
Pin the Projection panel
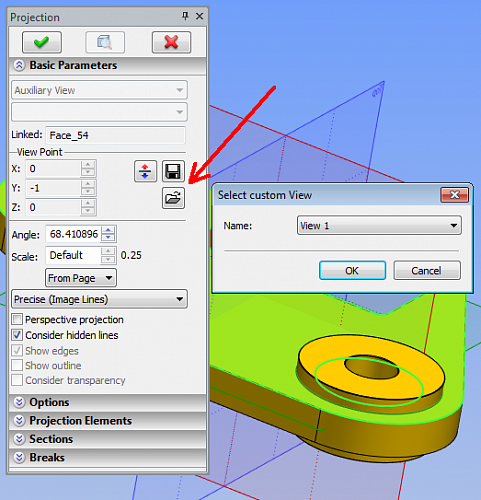tap(185, 16)
